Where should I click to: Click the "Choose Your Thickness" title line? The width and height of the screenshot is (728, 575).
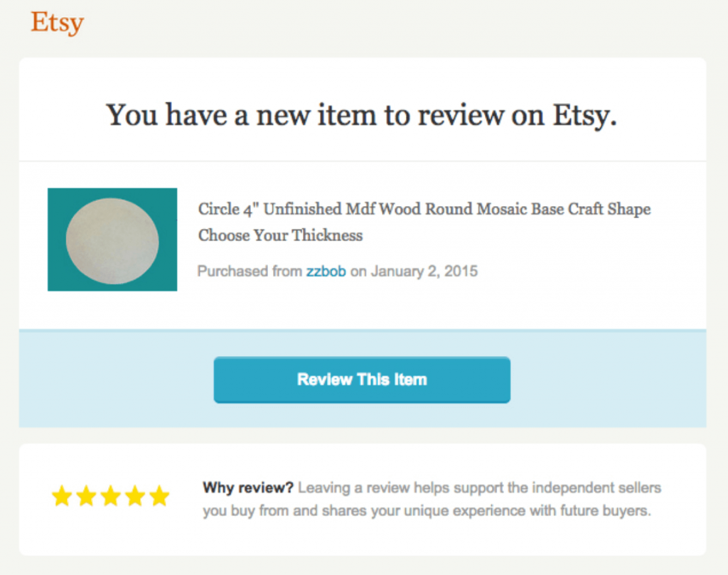click(x=280, y=235)
